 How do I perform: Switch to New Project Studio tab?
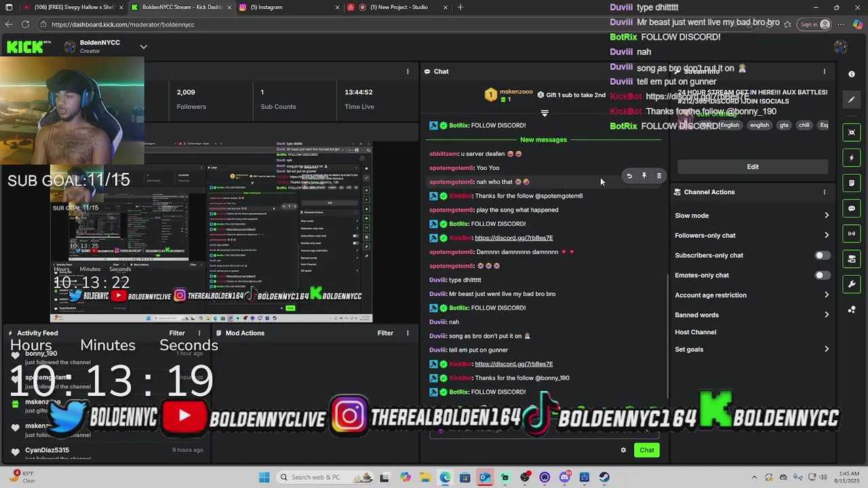pyautogui.click(x=399, y=7)
